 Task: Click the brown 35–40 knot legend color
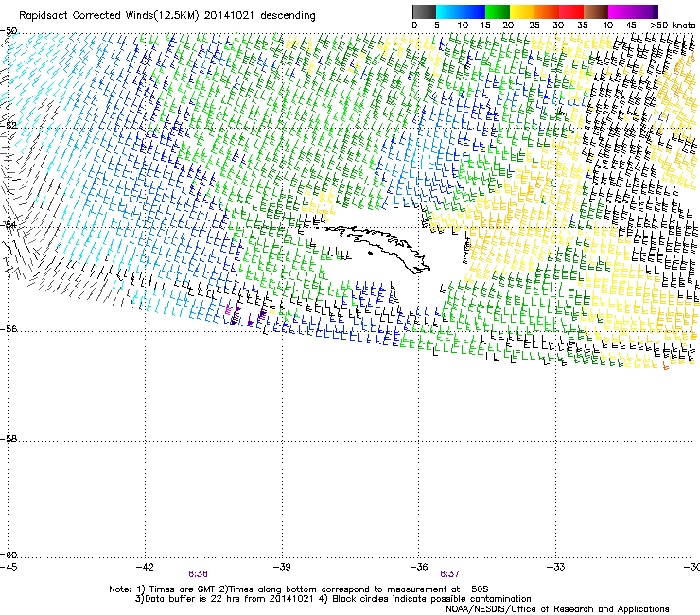pos(596,11)
